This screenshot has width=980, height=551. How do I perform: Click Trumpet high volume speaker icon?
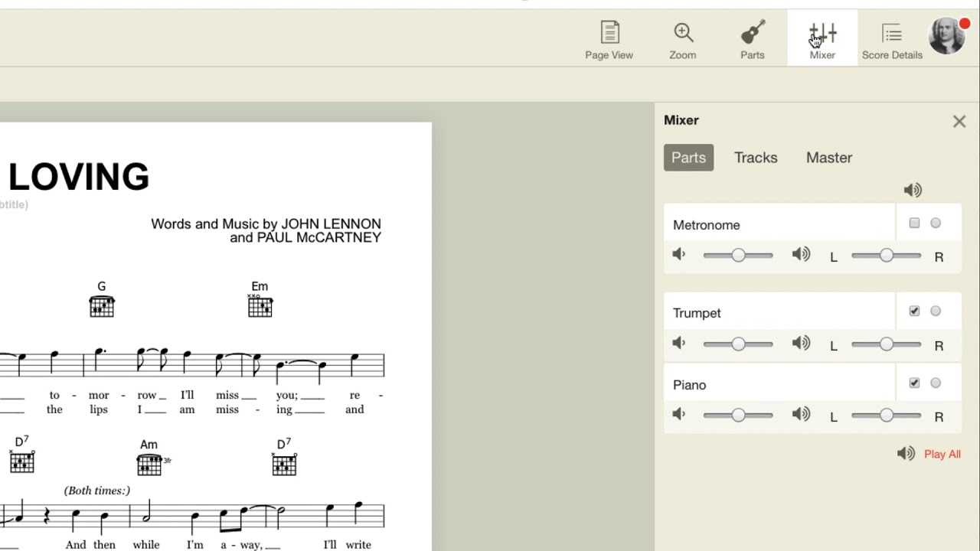802,344
